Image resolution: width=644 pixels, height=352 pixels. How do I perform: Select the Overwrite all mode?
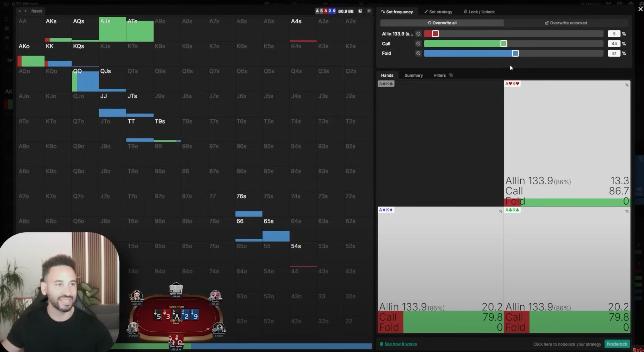pos(442,23)
